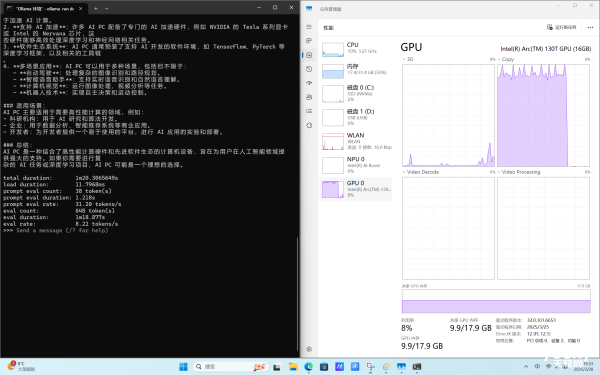The image size is (600, 375).
Task: Switch to Task Manager via taskbar icon
Action: point(401,367)
